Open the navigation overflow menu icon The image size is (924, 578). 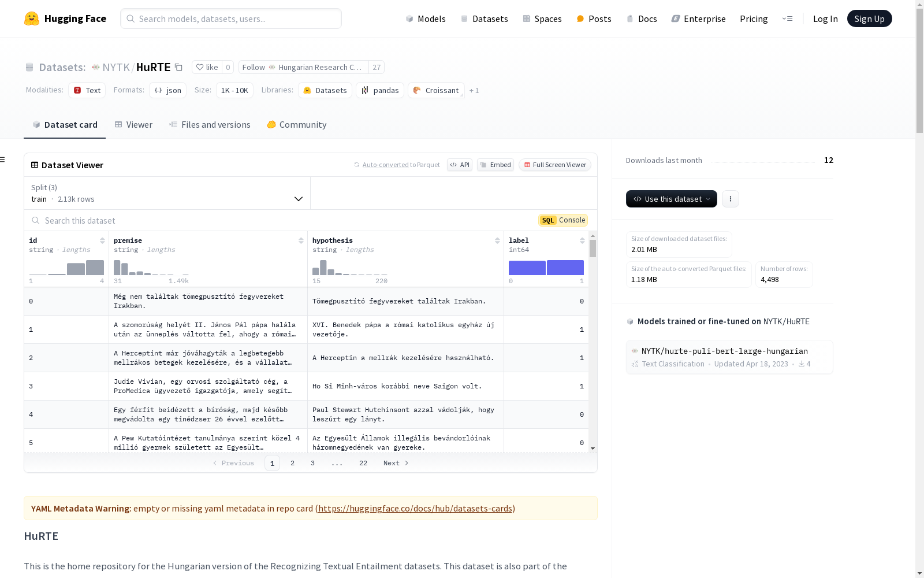[787, 18]
